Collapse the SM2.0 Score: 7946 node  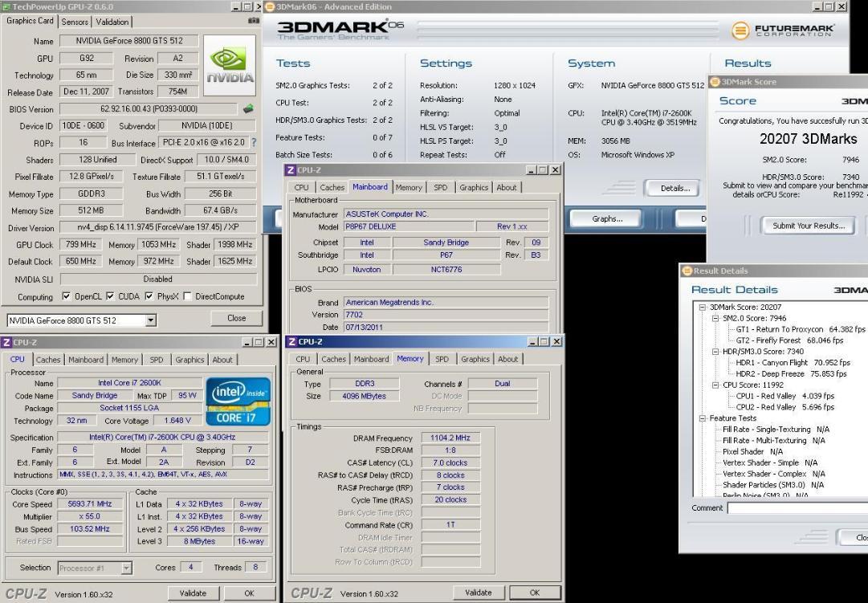(715, 319)
